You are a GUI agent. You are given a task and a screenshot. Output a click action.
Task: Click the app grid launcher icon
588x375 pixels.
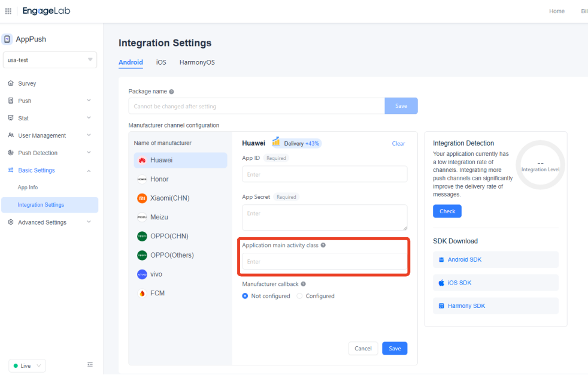coord(8,11)
